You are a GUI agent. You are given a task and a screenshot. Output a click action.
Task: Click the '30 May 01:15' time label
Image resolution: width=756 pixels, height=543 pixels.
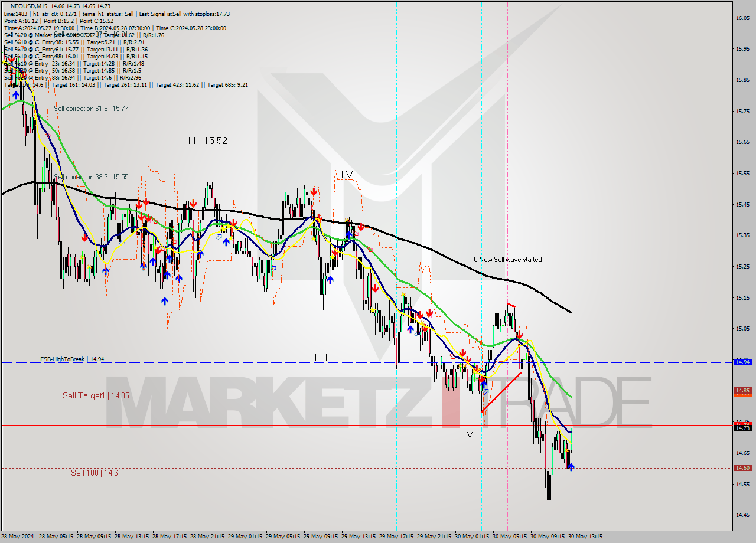pos(472,537)
